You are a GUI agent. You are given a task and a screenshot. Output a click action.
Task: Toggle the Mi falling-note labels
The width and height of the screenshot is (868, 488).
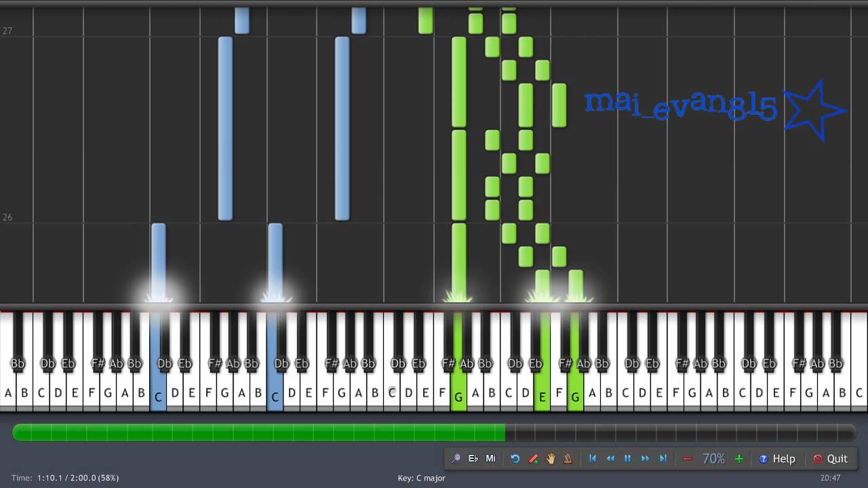pos(490,459)
